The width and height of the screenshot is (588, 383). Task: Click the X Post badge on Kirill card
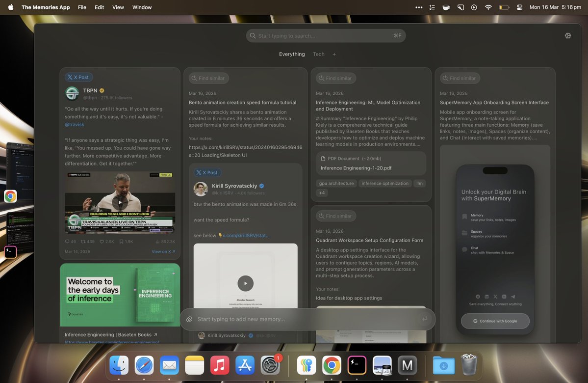(x=208, y=173)
